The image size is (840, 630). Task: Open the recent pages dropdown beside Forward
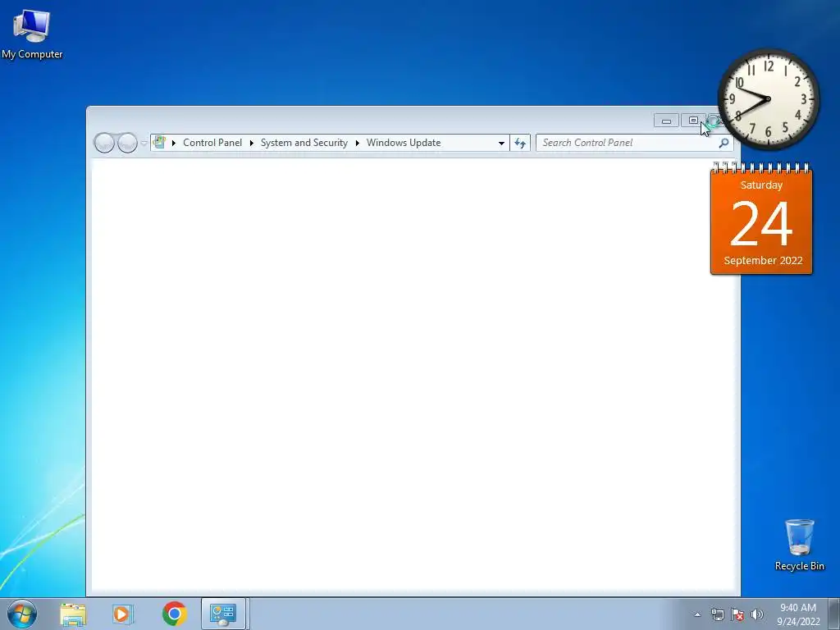pos(144,143)
